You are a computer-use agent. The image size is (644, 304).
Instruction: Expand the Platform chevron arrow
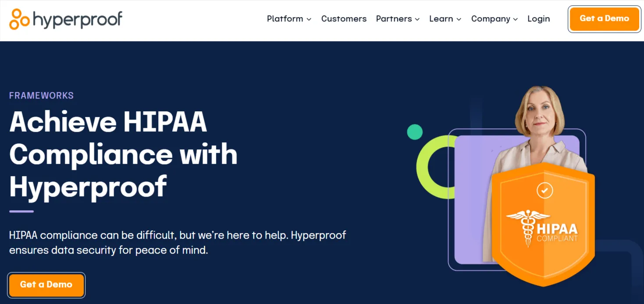coord(309,19)
